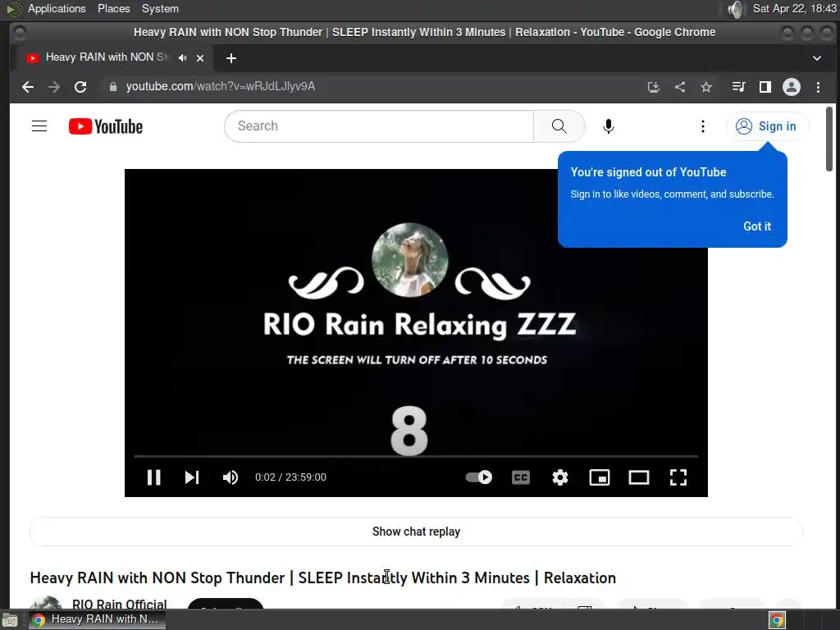Toggle closed captions (CC) button

pyautogui.click(x=521, y=477)
